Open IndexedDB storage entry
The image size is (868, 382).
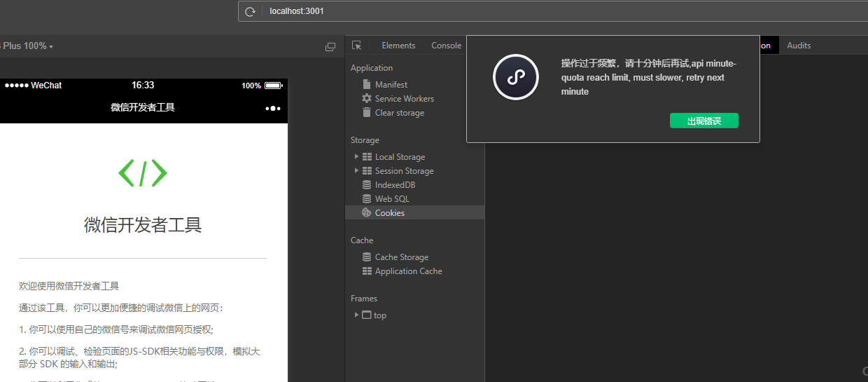(x=395, y=185)
